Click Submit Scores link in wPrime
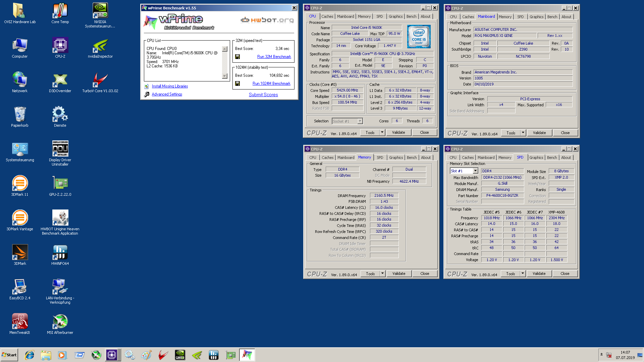Screen dimensions: 644x362 [x=263, y=95]
